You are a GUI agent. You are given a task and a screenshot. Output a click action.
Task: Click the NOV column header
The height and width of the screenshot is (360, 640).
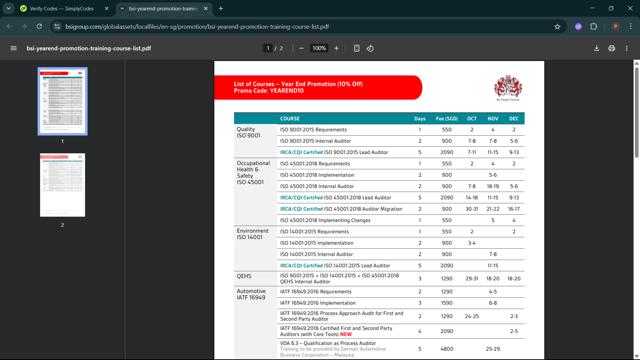(493, 118)
